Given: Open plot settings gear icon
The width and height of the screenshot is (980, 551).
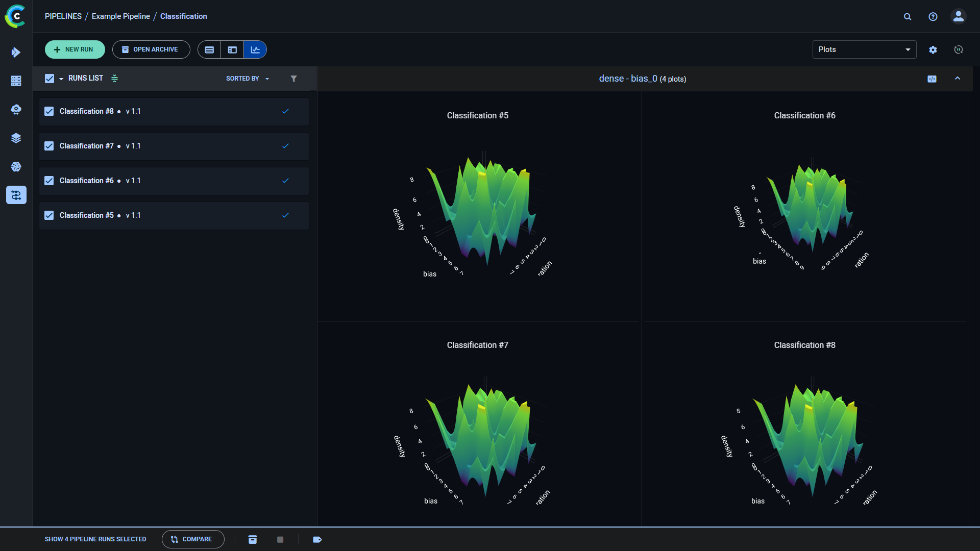Looking at the screenshot, I should (933, 49).
